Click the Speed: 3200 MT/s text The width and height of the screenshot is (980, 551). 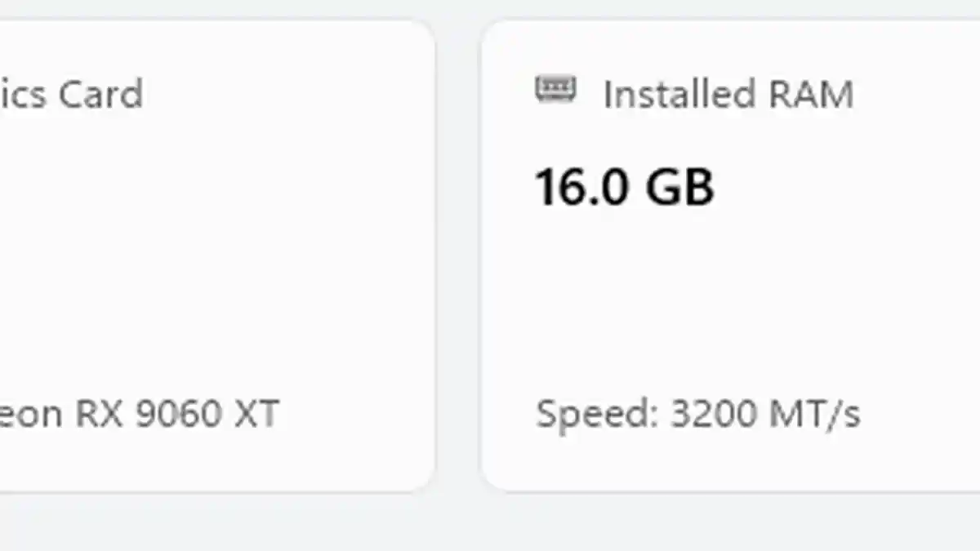pos(697,414)
